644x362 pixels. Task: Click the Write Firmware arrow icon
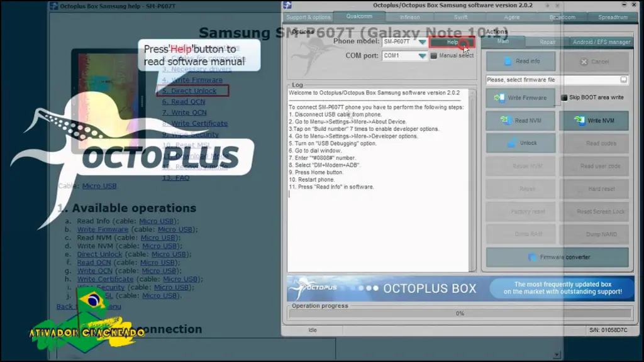pos(499,97)
